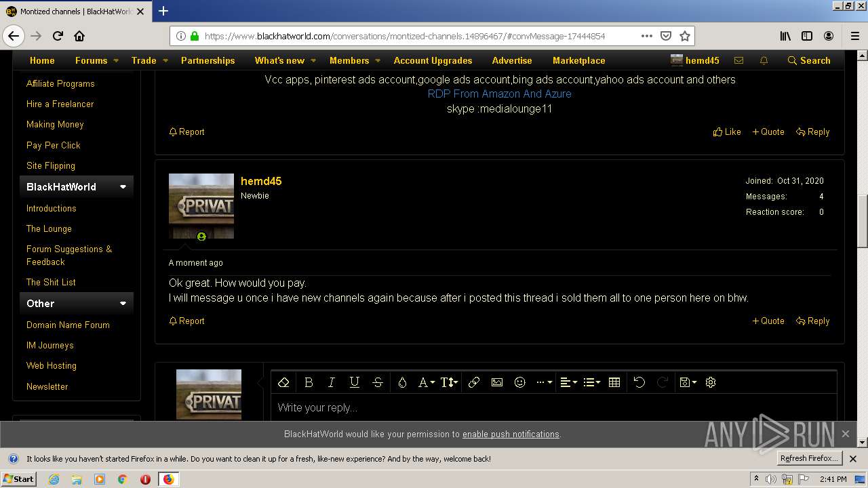
Task: Dismiss the push notification permission bar
Action: (845, 434)
